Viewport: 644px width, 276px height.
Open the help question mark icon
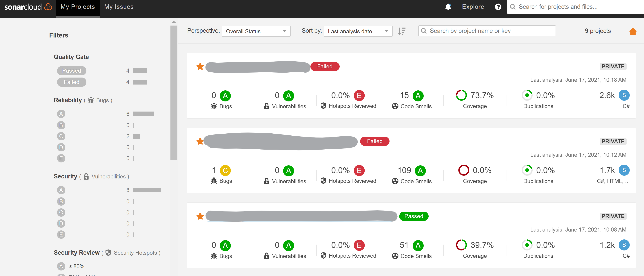click(498, 7)
